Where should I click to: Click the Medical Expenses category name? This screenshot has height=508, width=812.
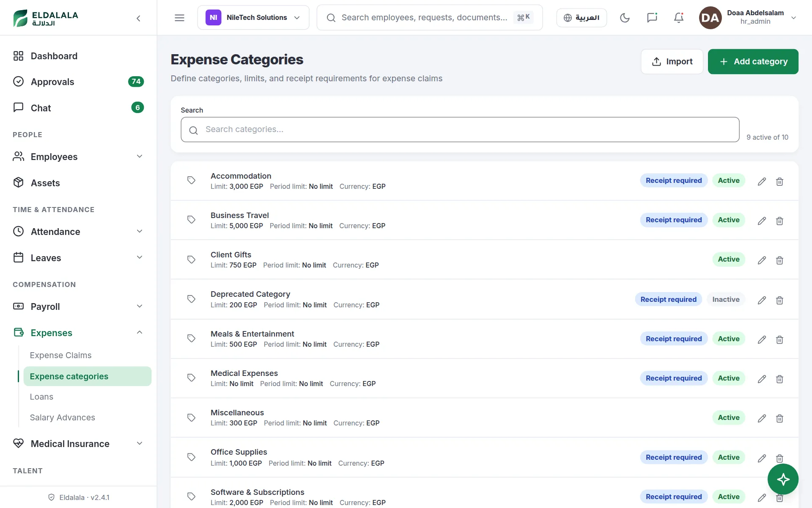point(244,373)
